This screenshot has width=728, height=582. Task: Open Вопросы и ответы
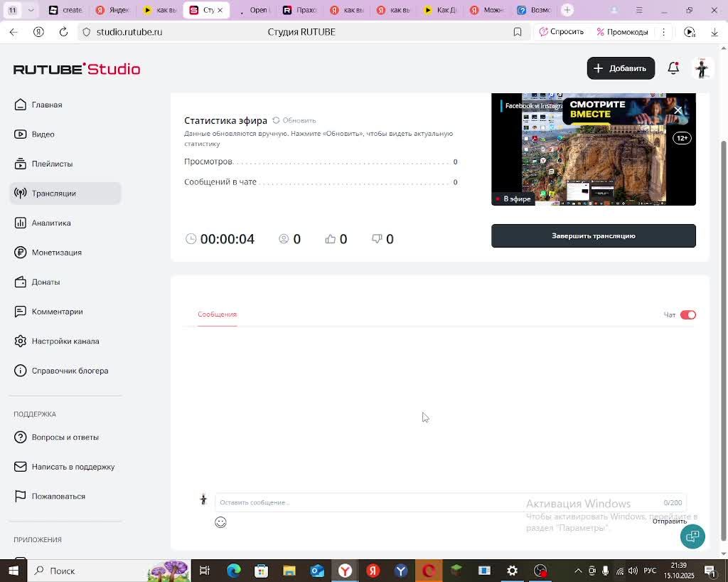coord(56,437)
